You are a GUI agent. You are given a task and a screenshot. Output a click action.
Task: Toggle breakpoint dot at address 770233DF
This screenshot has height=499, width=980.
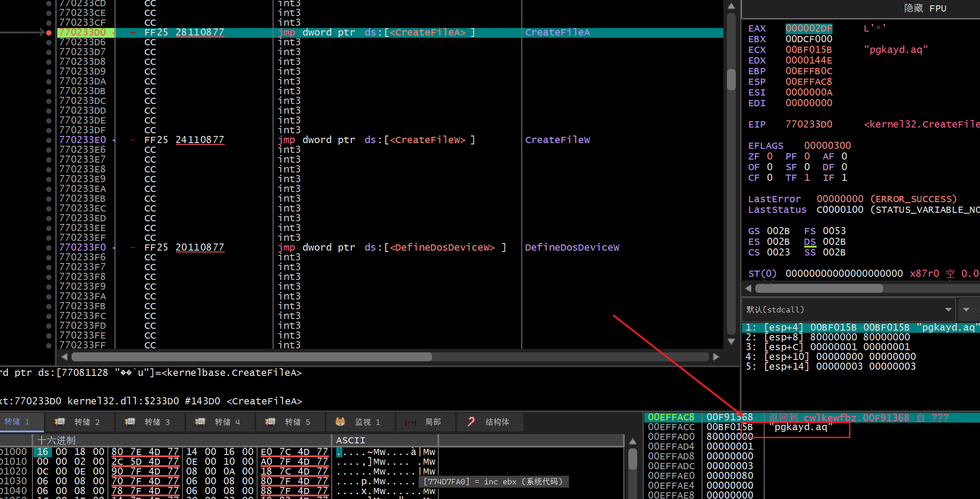point(49,130)
